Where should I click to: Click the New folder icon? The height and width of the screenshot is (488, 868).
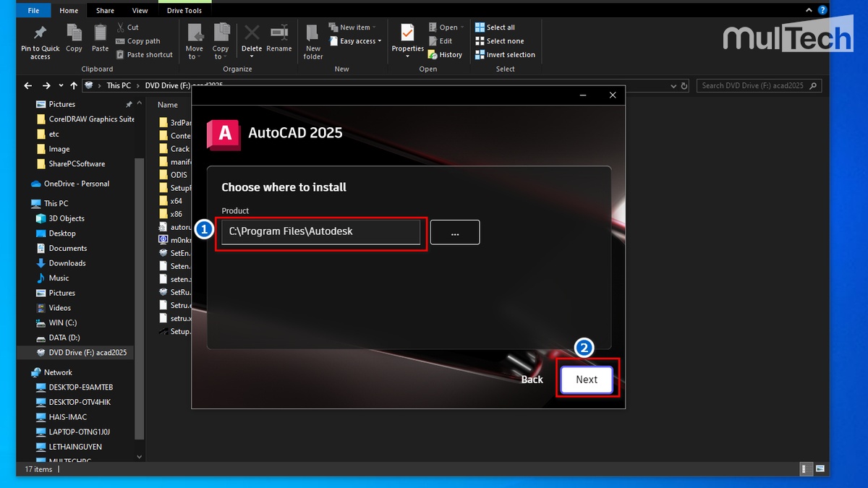312,36
